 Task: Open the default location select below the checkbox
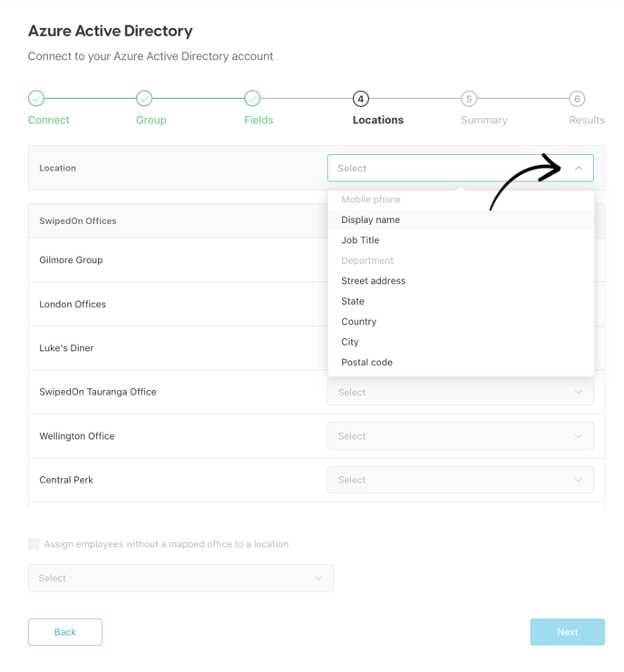[180, 578]
